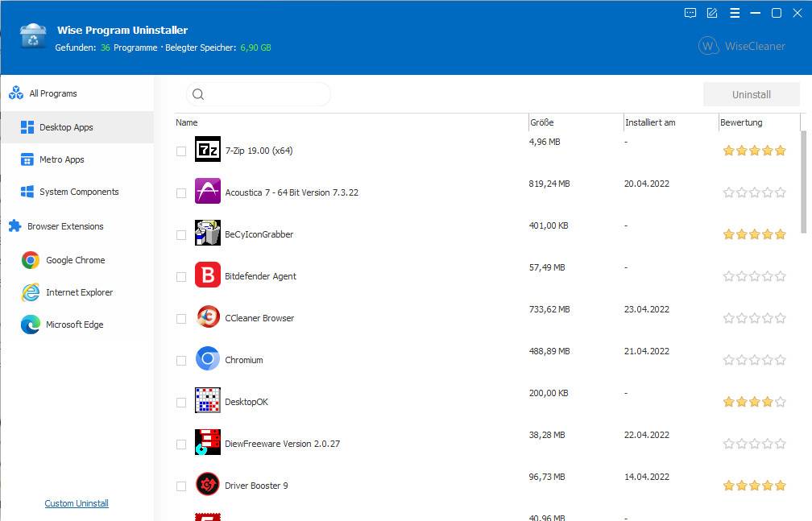Sort by Name column header
Screen dimensions: 812x521
click(x=351, y=122)
